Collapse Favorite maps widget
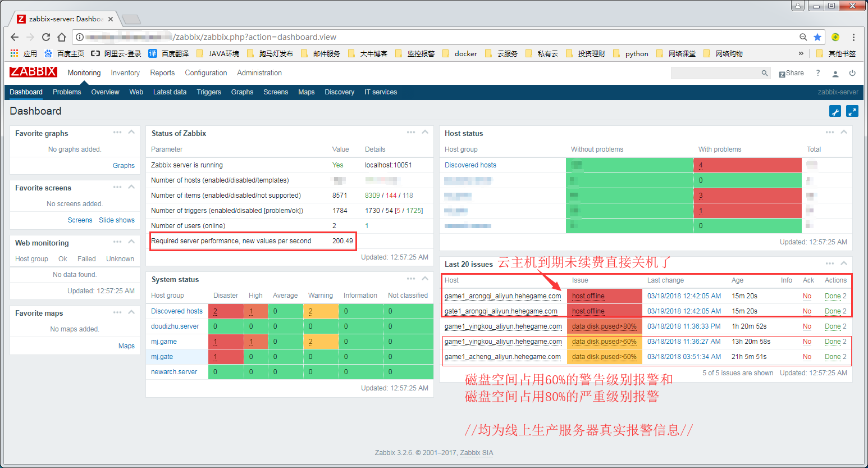 tap(131, 312)
